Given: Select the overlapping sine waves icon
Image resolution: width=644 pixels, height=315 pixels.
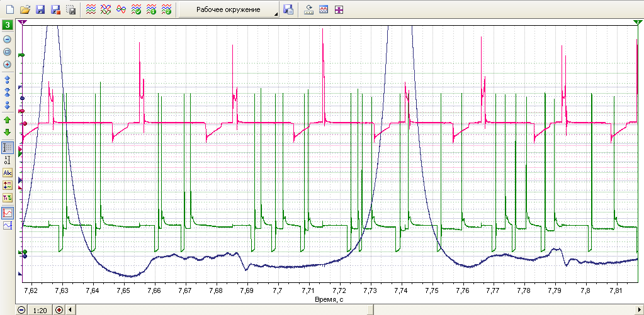Looking at the screenshot, I should (x=121, y=10).
